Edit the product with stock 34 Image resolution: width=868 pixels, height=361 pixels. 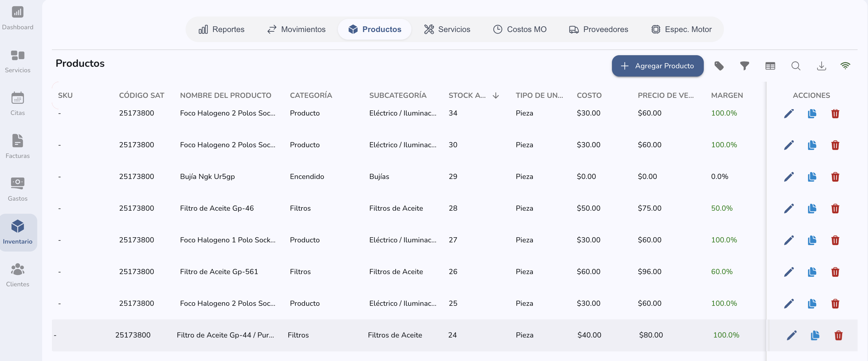pyautogui.click(x=788, y=113)
